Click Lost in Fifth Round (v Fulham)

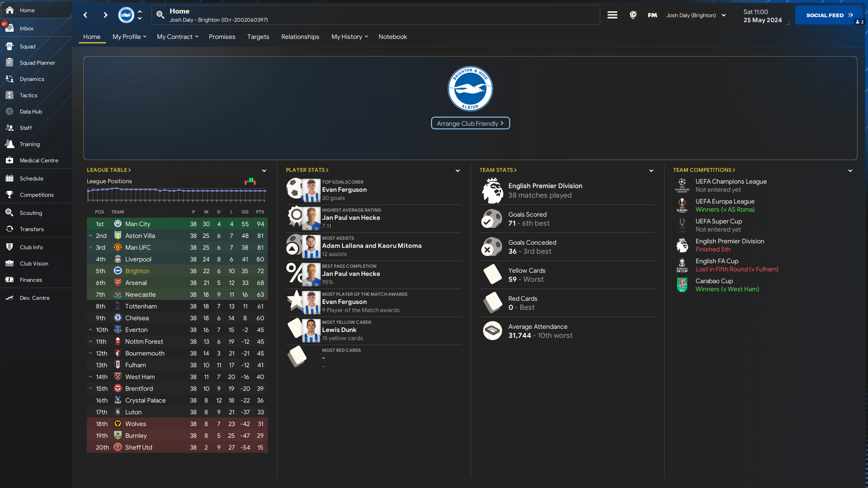737,269
